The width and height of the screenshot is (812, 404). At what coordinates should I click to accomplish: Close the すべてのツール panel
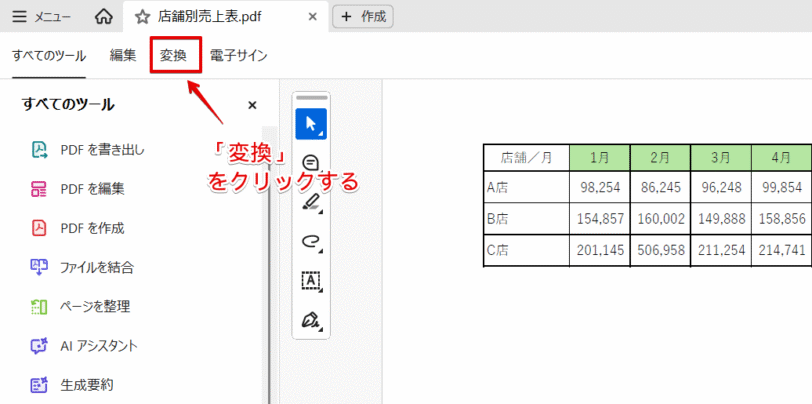pyautogui.click(x=252, y=105)
